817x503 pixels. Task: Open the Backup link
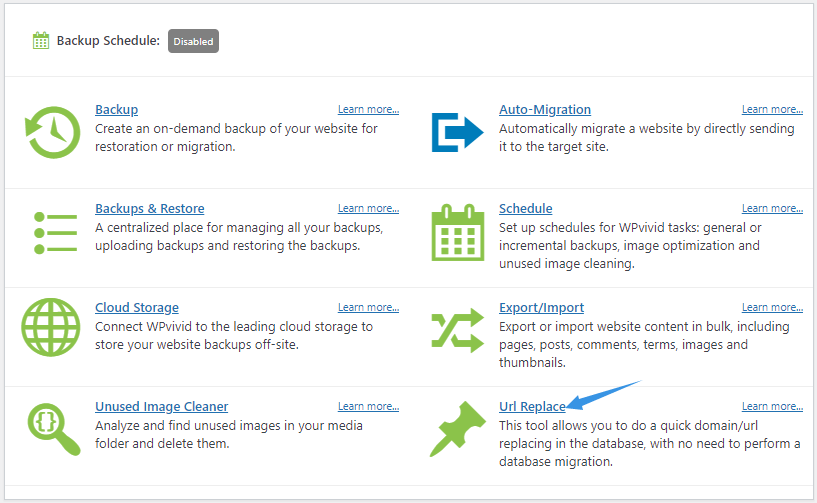tap(117, 109)
